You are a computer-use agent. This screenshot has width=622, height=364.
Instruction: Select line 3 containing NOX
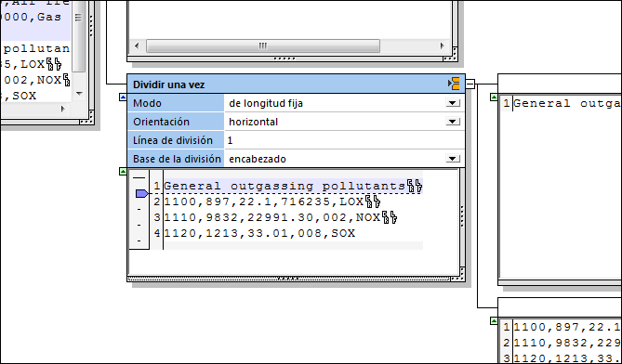(280, 217)
